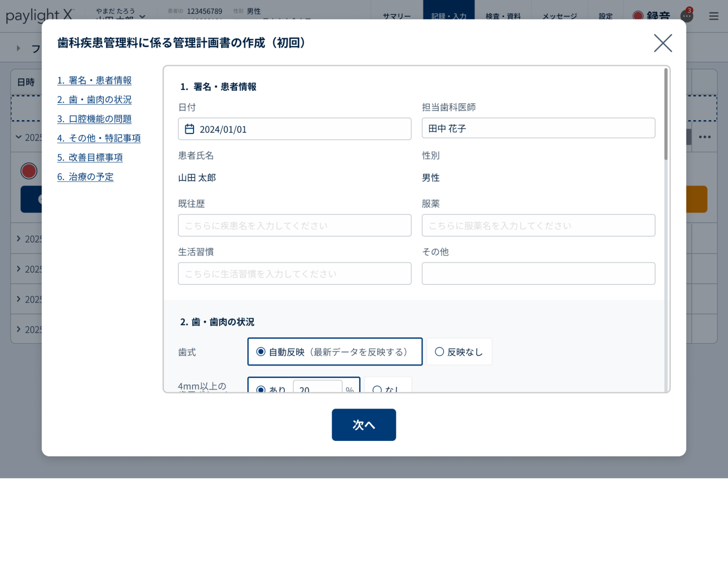
Task: Select 自動反映 radio option
Action: [261, 352]
